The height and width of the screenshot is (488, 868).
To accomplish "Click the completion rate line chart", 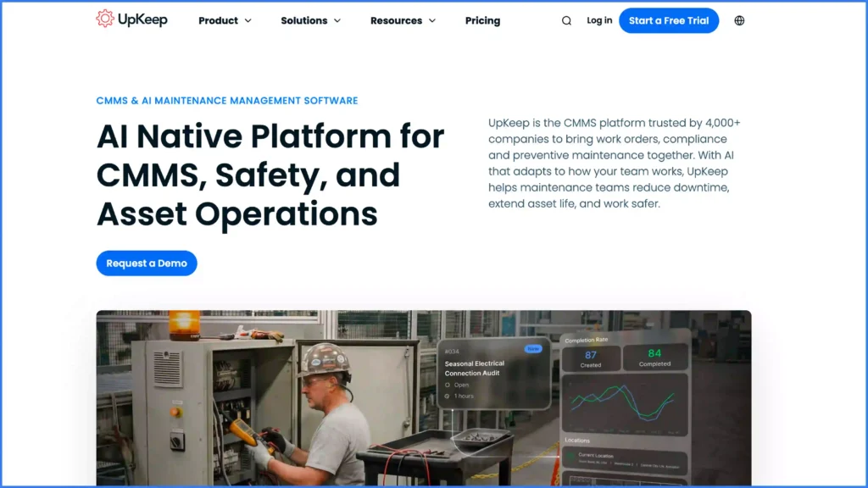I will pos(625,405).
